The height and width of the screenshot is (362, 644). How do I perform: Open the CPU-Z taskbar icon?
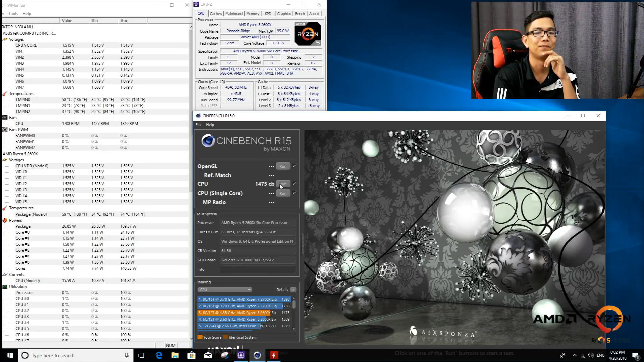[241, 355]
